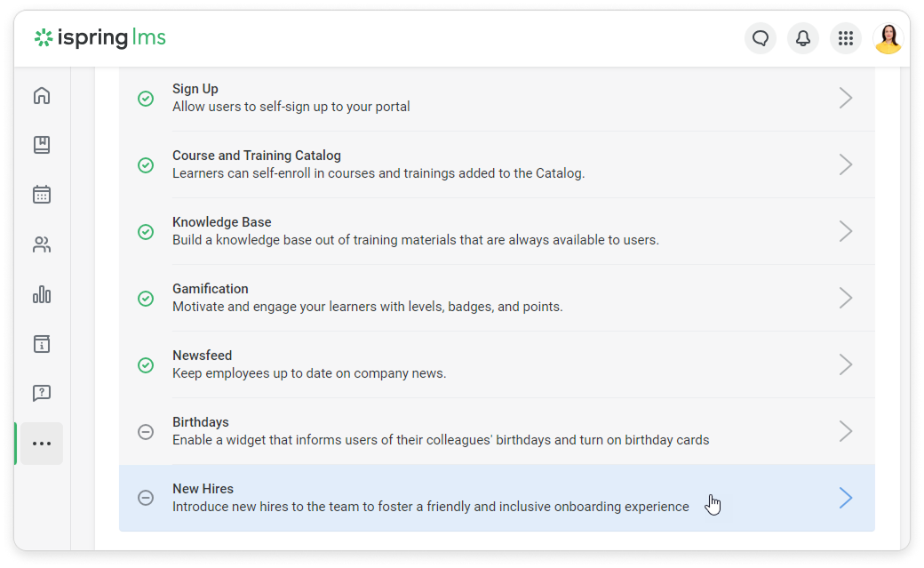This screenshot has height=568, width=924.
Task: Open the Course and Training Catalog settings
Action: click(x=496, y=164)
